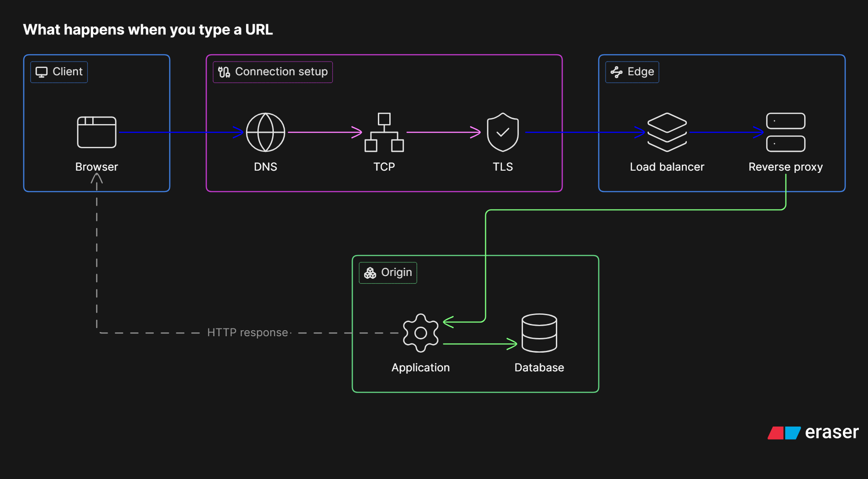Click the 'Application' node label
Image resolution: width=868 pixels, height=479 pixels.
pyautogui.click(x=421, y=368)
